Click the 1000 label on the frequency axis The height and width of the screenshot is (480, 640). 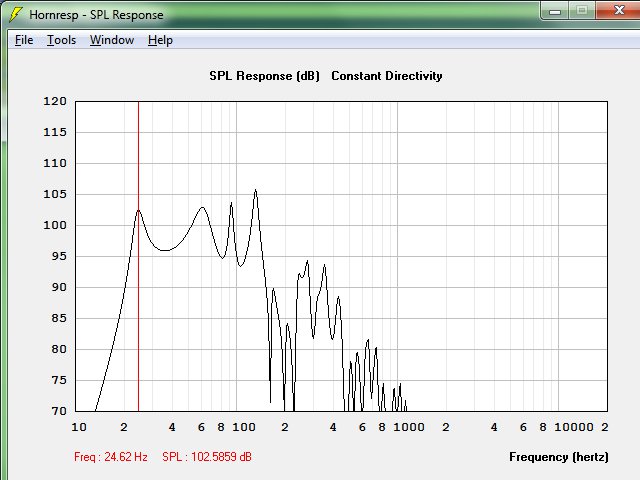pyautogui.click(x=409, y=427)
